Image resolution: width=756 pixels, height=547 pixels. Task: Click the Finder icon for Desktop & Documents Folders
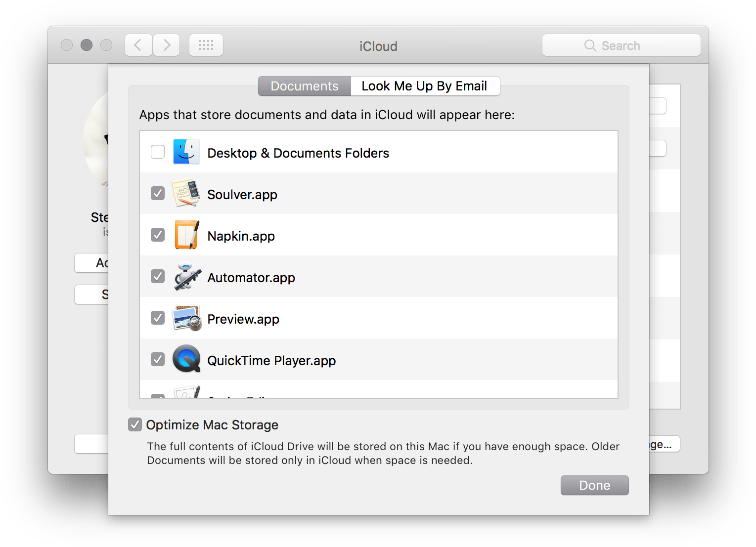(186, 152)
